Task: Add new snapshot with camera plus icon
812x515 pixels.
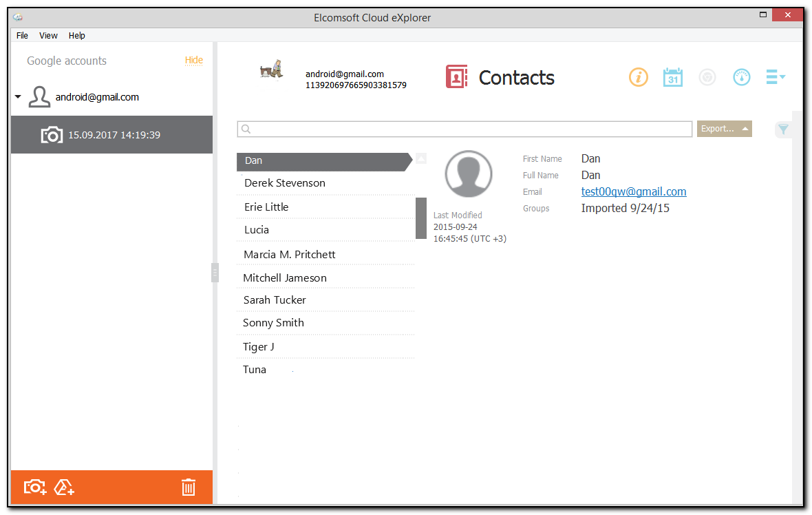Action: (x=35, y=487)
